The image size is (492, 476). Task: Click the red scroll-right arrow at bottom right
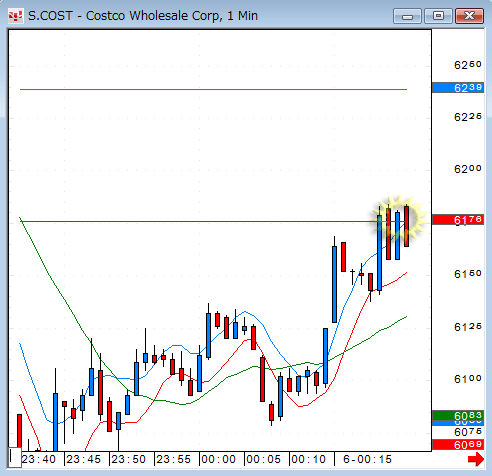coord(476,459)
